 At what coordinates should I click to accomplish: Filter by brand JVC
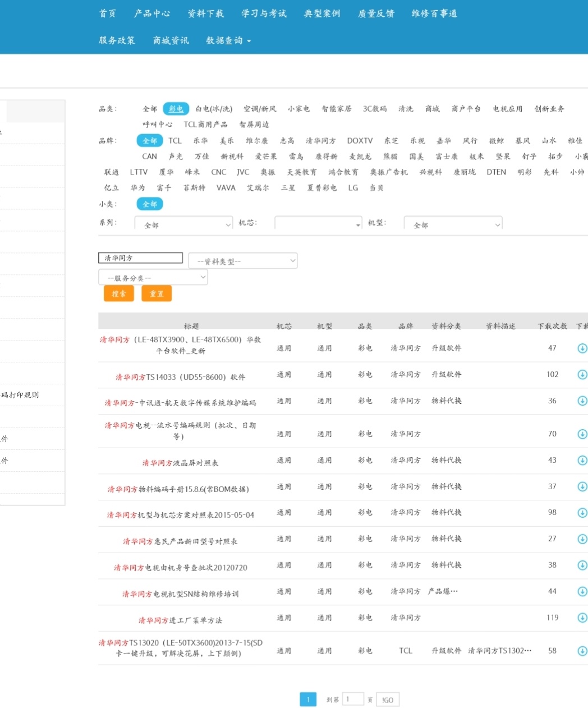243,172
